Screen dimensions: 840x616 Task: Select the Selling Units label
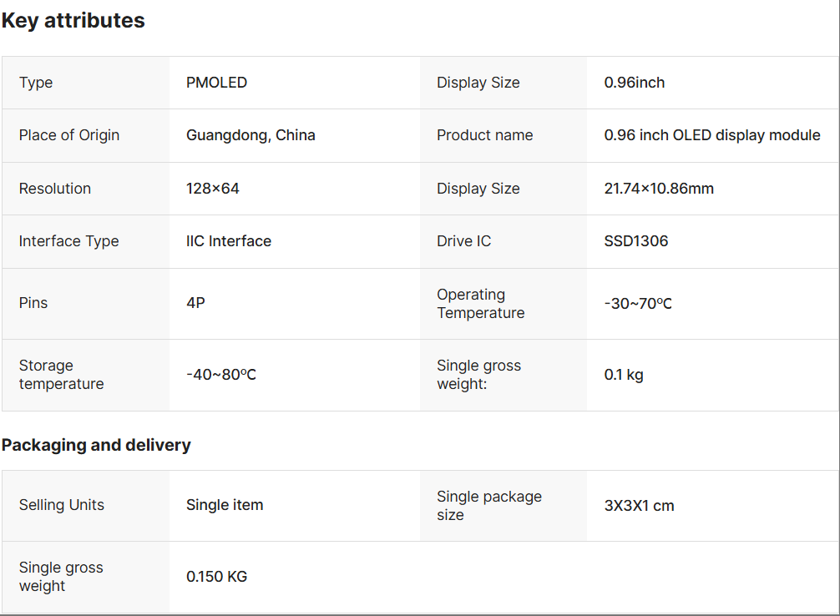[61, 505]
